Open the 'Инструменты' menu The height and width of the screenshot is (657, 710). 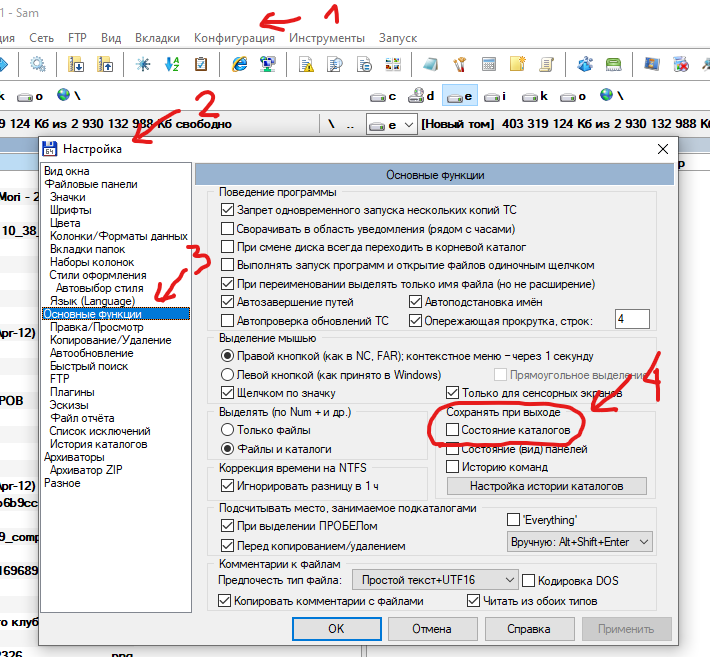[x=326, y=37]
